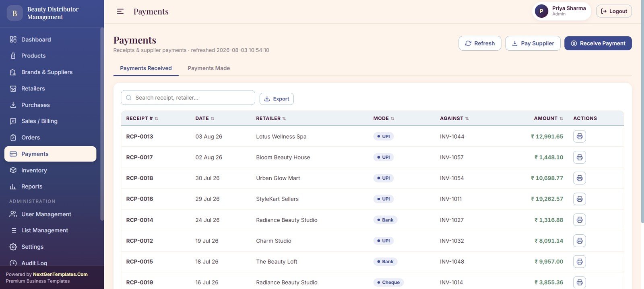The width and height of the screenshot is (644, 289).
Task: Click retailer Lotus Wellness Spa
Action: coord(281,137)
